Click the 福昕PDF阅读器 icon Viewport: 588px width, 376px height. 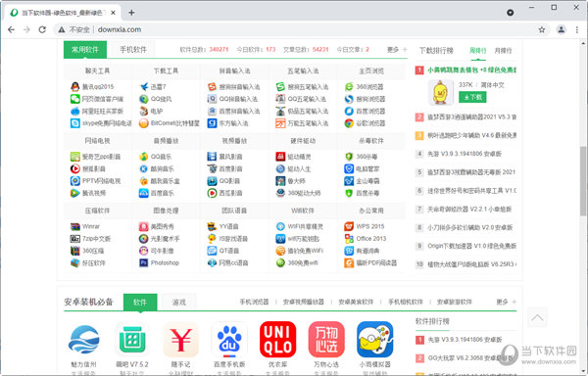(x=349, y=262)
